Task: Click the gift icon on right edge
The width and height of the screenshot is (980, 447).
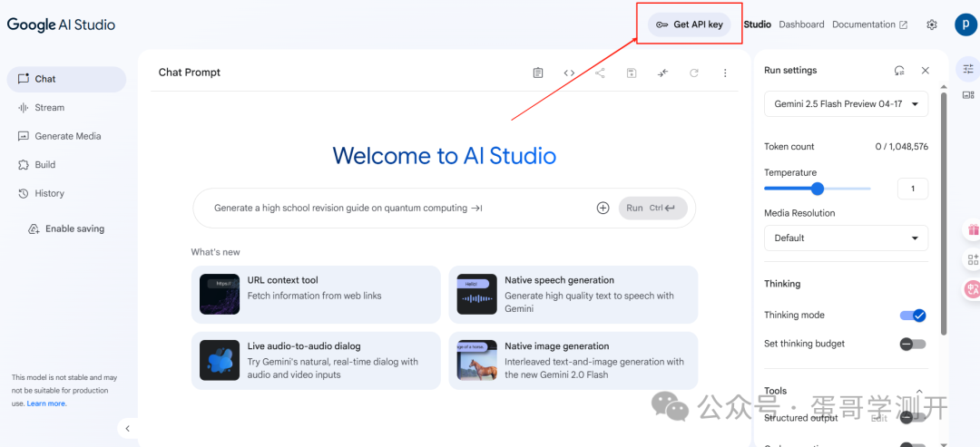Action: tap(973, 229)
